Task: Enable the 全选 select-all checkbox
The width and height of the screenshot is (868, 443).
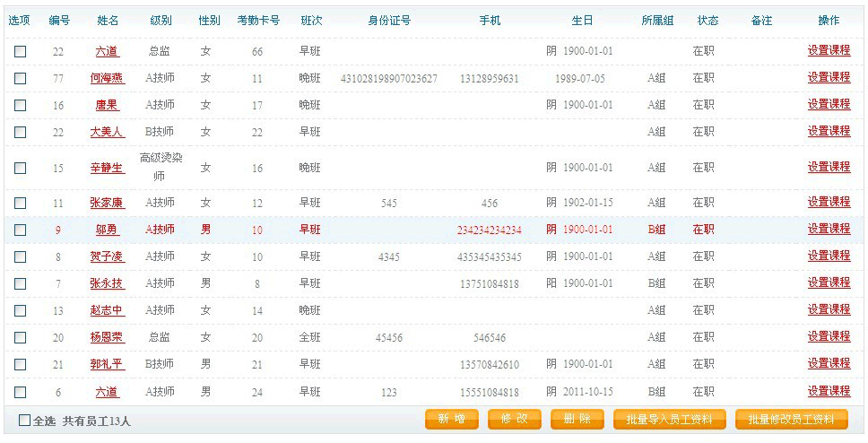Action: (24, 420)
